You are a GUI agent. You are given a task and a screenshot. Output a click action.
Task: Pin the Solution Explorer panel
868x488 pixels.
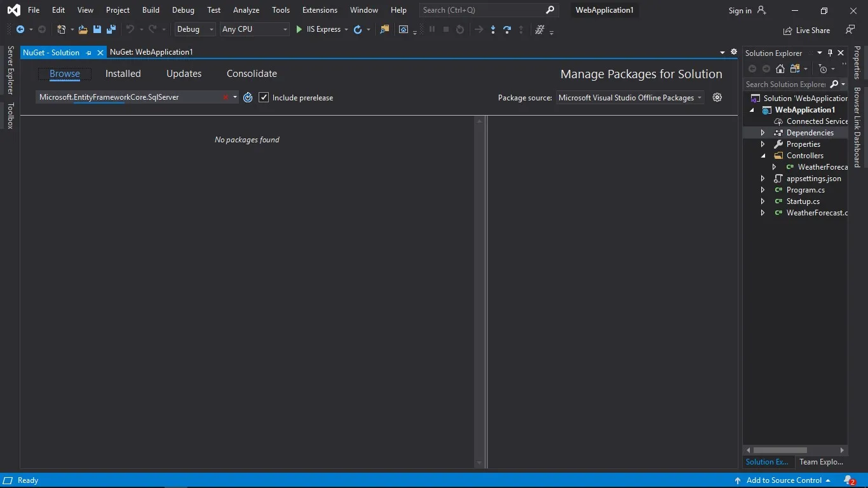830,53
